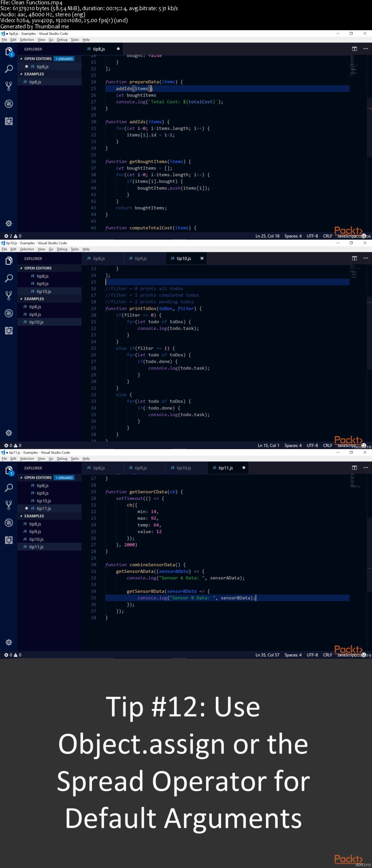372x868 pixels.
Task: Open Debug view in tip11.js window
Action: [9, 523]
